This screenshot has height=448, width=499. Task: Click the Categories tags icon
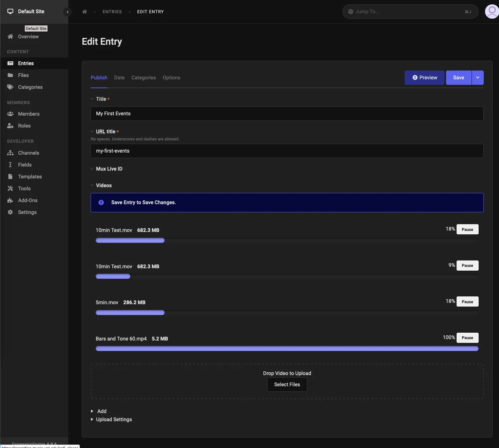[10, 87]
